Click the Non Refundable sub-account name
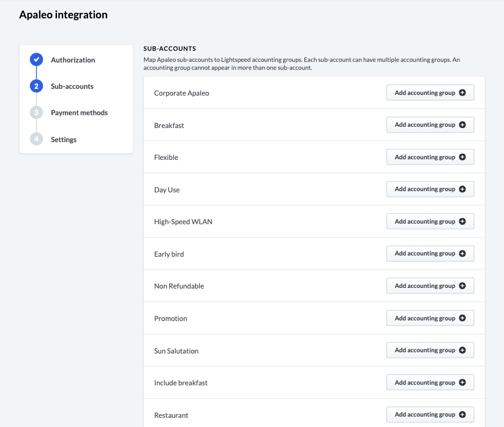This screenshot has height=427, width=504. click(179, 286)
